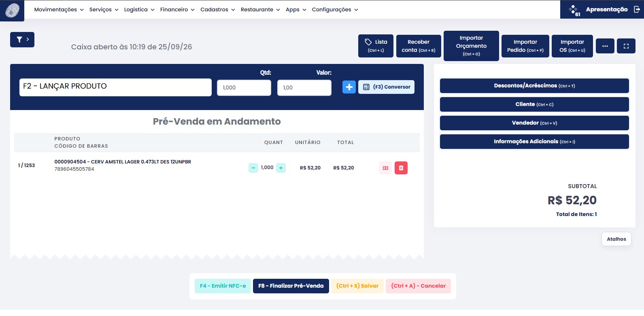The height and width of the screenshot is (316, 644).
Task: Click the Valor price input field
Action: [304, 88]
